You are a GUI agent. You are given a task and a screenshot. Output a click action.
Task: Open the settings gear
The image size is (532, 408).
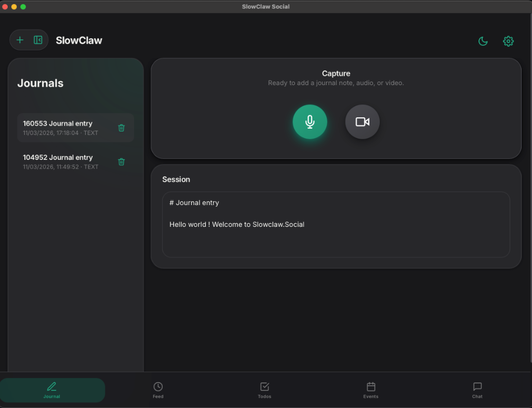click(x=508, y=40)
